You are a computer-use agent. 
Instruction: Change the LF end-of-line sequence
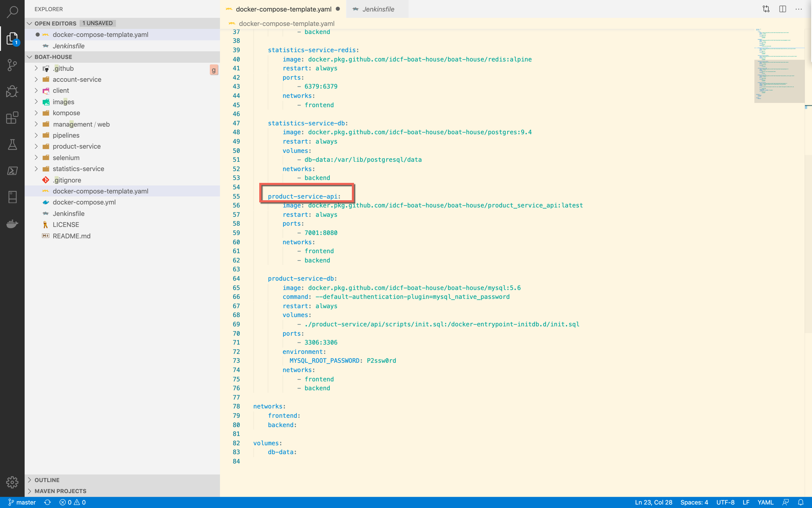tap(746, 502)
